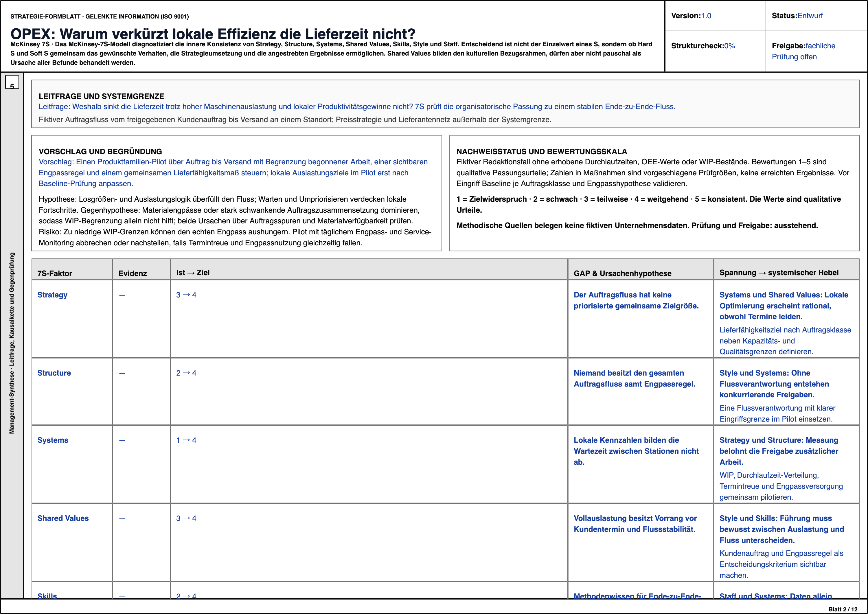Click 'GAP & Ursachenhypothese' column header

point(641,270)
